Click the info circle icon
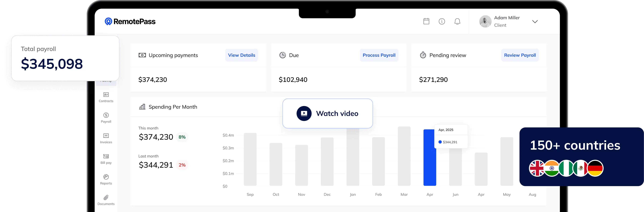The height and width of the screenshot is (212, 644). pyautogui.click(x=442, y=21)
